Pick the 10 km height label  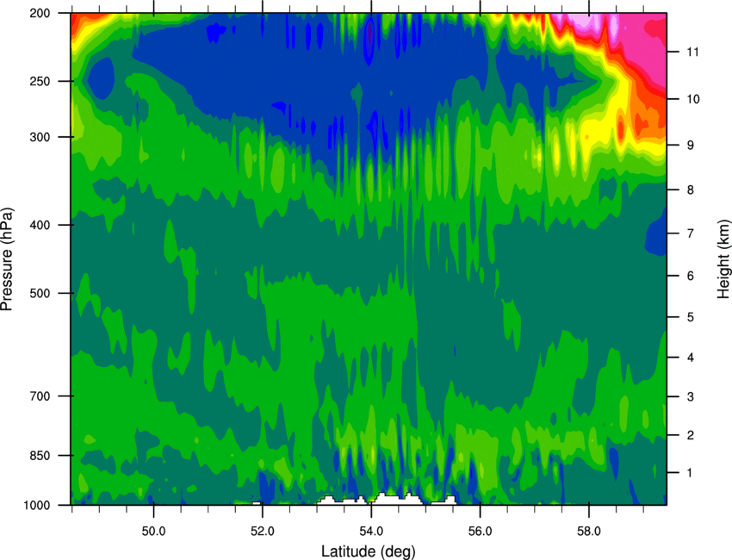pos(693,99)
